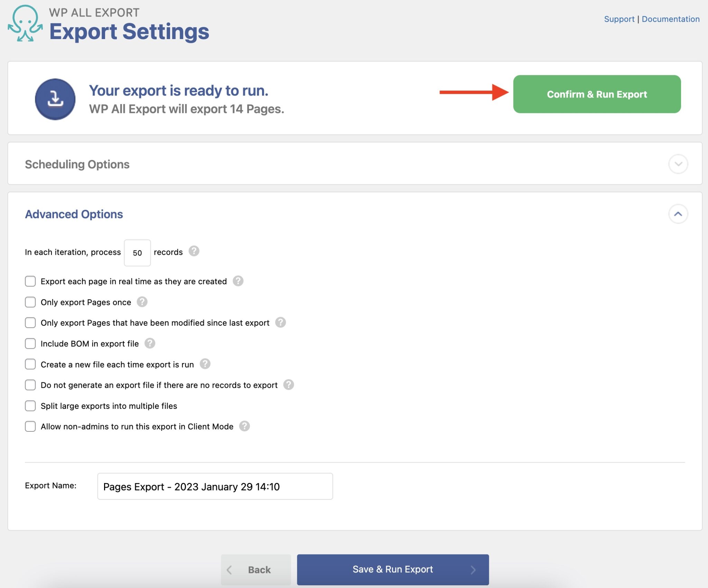The height and width of the screenshot is (588, 708).
Task: Collapse the Advanced Options section
Action: (678, 214)
